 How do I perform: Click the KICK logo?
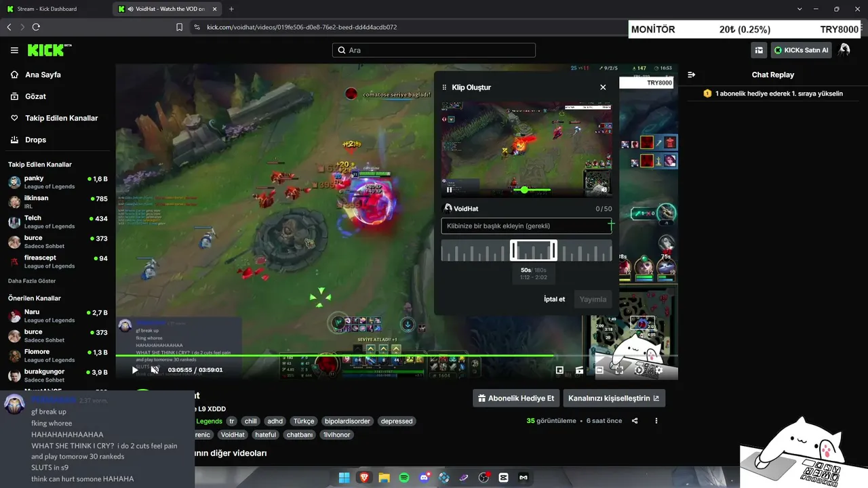(x=50, y=50)
